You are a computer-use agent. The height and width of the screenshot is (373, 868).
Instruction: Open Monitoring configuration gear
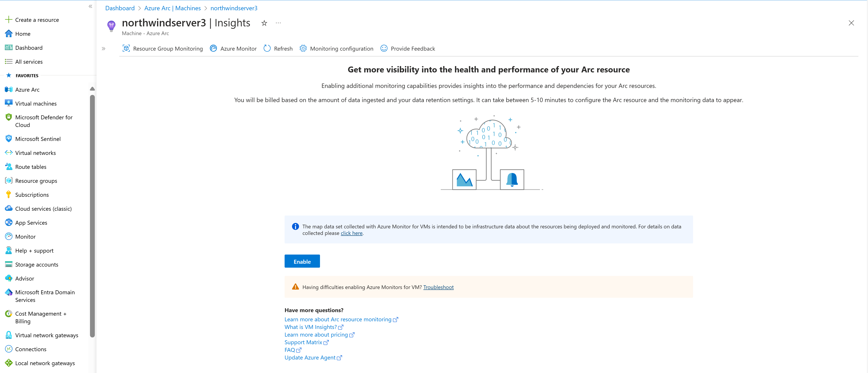coord(303,48)
